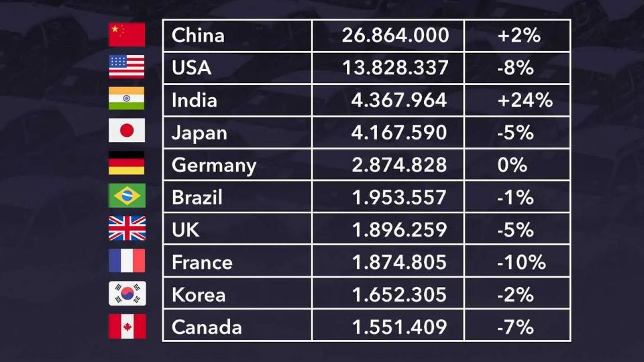The image size is (644, 362).
Task: Click the Canada name cell
Action: [x=237, y=327]
